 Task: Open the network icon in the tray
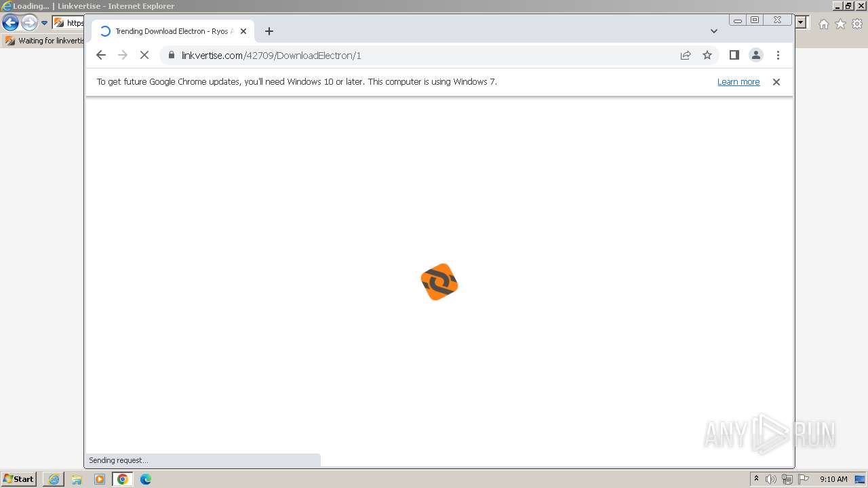pos(787,479)
